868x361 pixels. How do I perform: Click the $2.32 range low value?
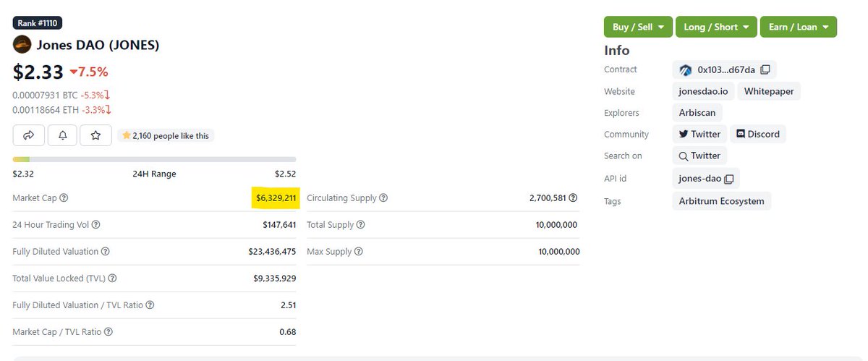tap(24, 174)
